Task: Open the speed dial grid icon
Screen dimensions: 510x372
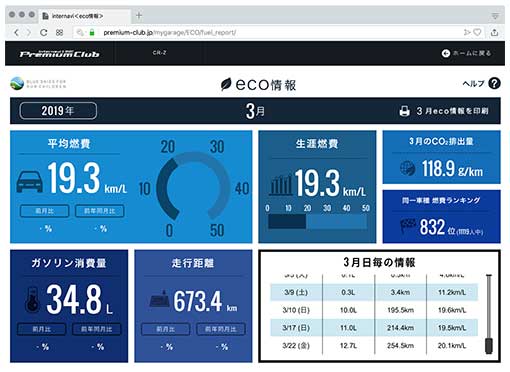Action: click(x=59, y=32)
